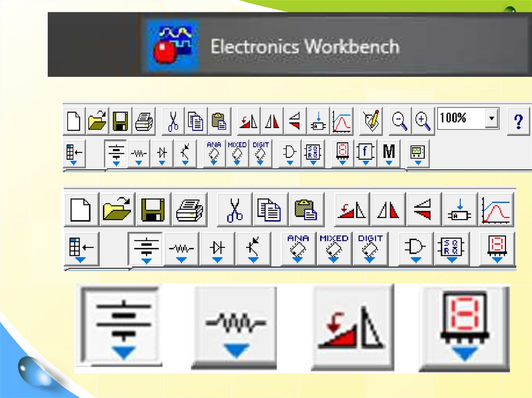Screen dimensions: 532x398
Task: Open Digital flip-flop bin in enlarged toolbar
Action: pos(451,249)
